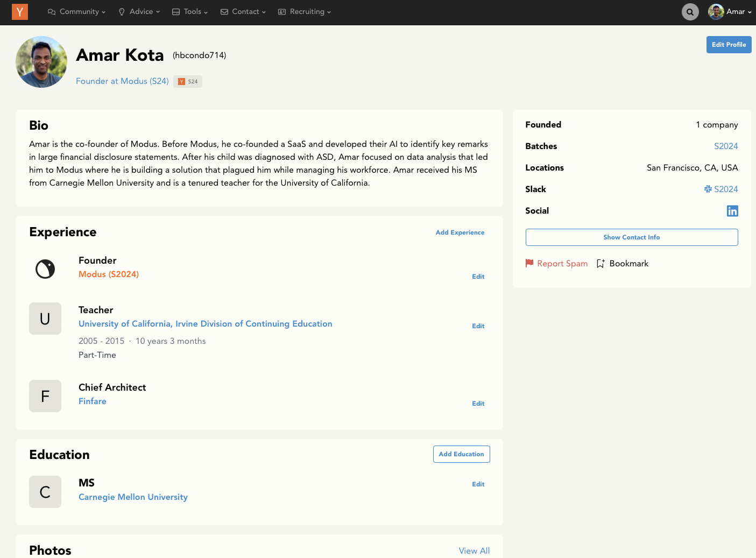The width and height of the screenshot is (756, 558).
Task: Click the Report Spam flag icon
Action: click(x=529, y=263)
